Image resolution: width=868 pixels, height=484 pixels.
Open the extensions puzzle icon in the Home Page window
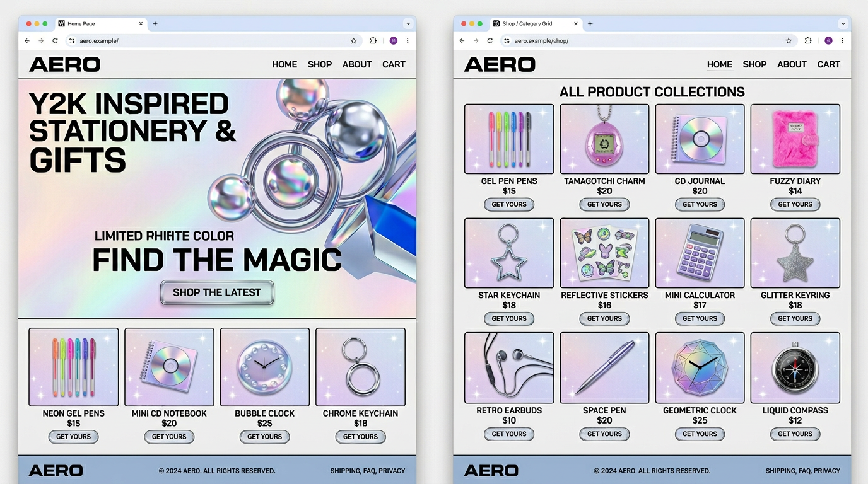pos(373,41)
